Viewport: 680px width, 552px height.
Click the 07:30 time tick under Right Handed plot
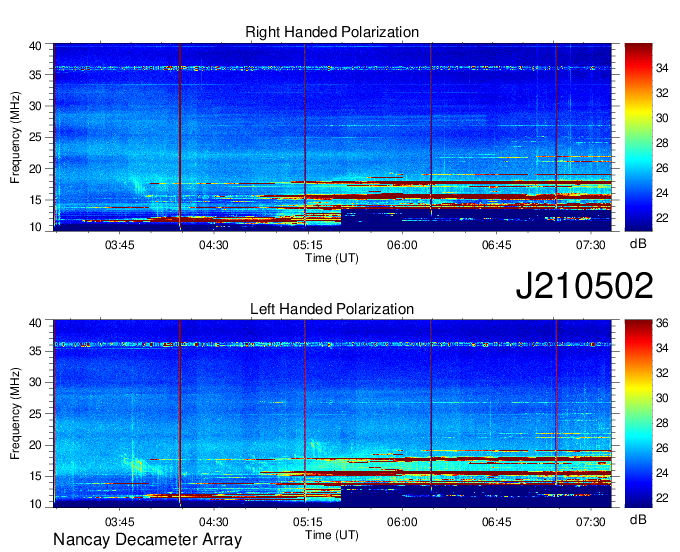tap(591, 245)
